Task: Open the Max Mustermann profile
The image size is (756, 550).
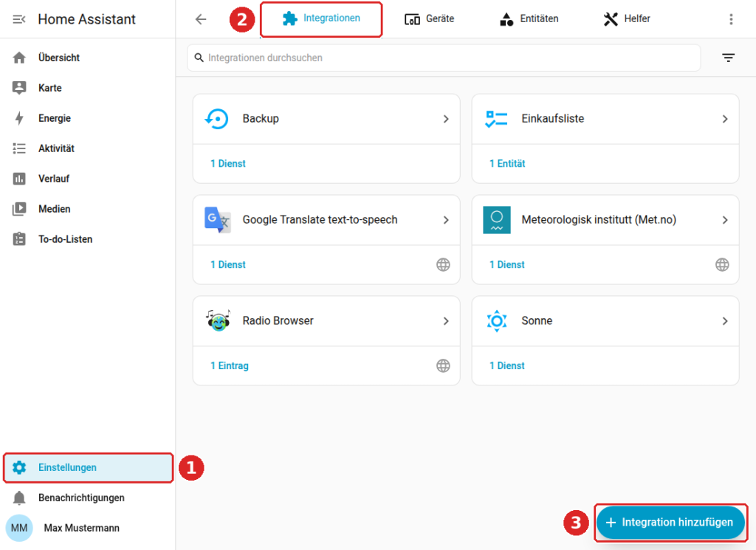Action: (88, 528)
